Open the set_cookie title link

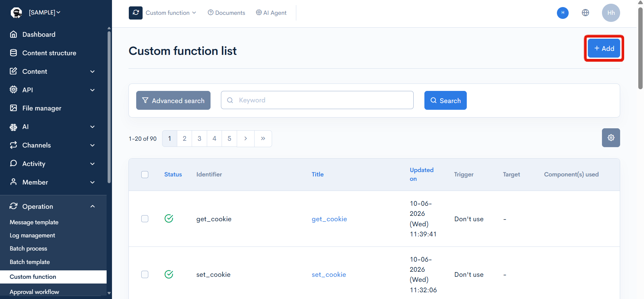pyautogui.click(x=329, y=274)
